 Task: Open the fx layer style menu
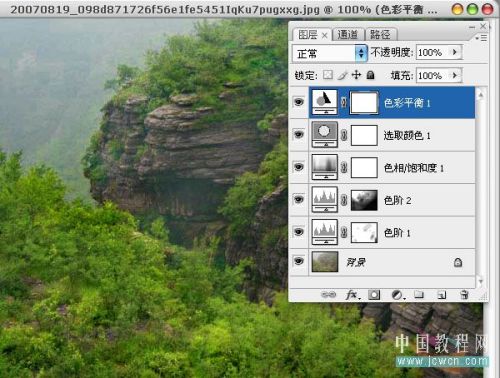click(x=353, y=295)
